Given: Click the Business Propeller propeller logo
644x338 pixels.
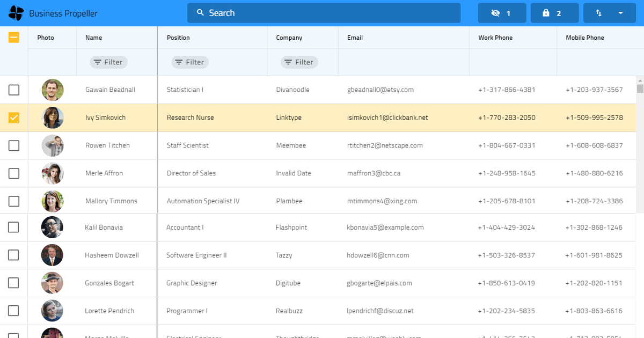Looking at the screenshot, I should click(16, 13).
